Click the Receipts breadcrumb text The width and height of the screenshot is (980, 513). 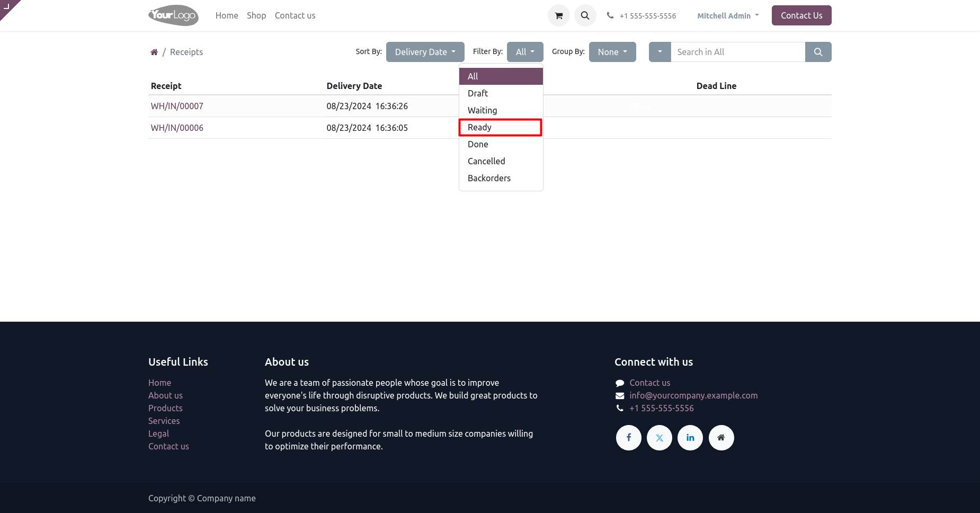186,52
